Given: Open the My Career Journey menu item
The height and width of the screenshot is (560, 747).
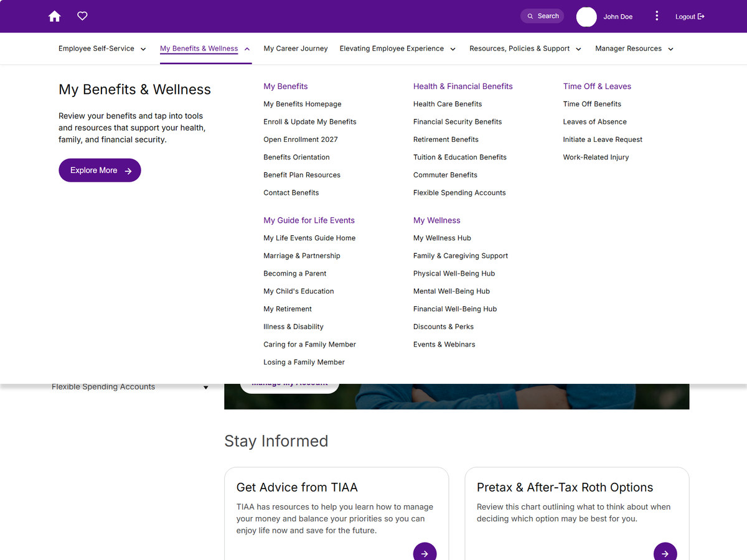Looking at the screenshot, I should click(x=296, y=49).
